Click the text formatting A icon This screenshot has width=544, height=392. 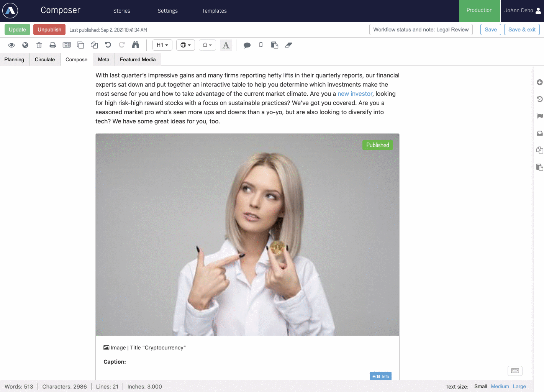point(226,45)
